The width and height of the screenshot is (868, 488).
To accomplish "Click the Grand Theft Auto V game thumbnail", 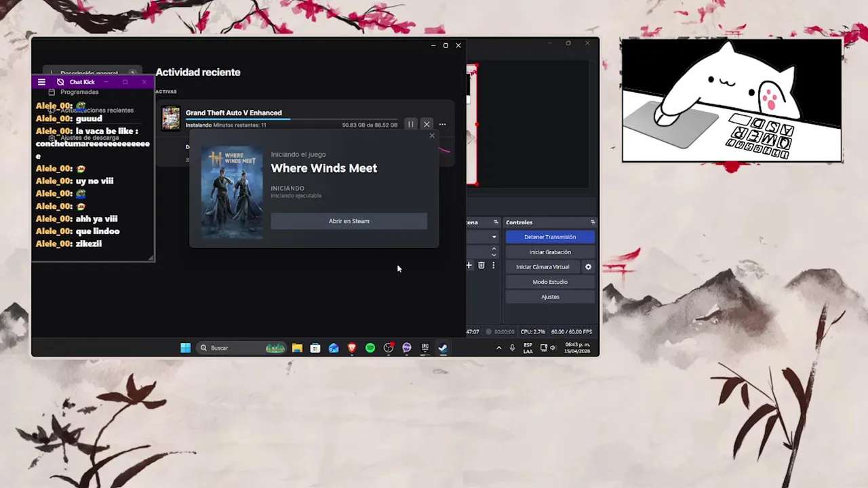I will 171,118.
